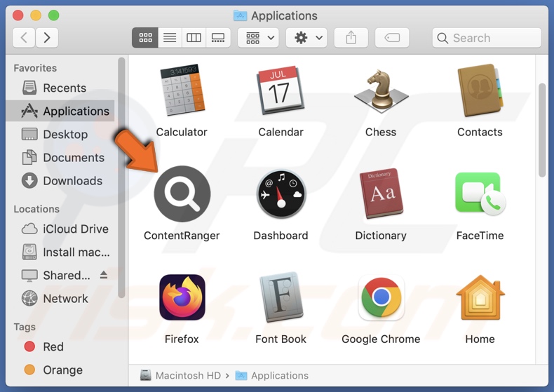554x392 pixels.
Task: Click the Calculator name label
Action: click(182, 132)
